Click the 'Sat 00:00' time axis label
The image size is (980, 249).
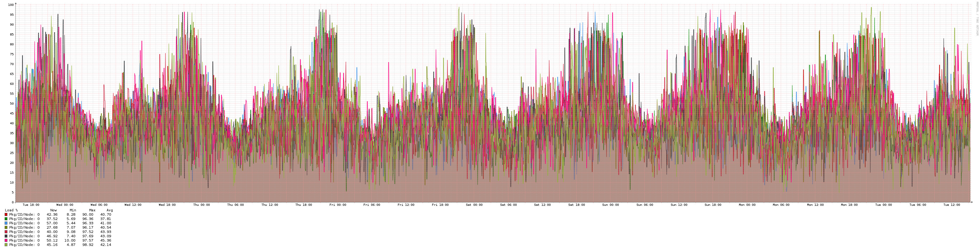click(x=474, y=205)
